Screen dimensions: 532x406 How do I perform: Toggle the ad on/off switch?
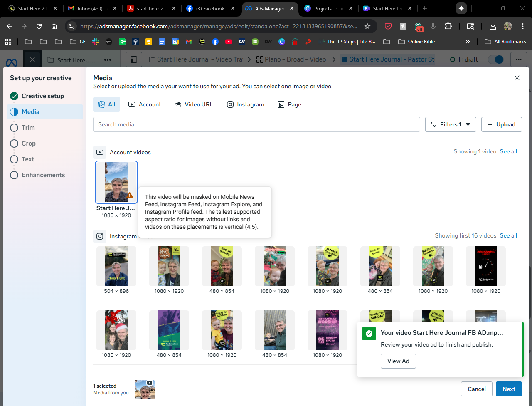point(495,59)
